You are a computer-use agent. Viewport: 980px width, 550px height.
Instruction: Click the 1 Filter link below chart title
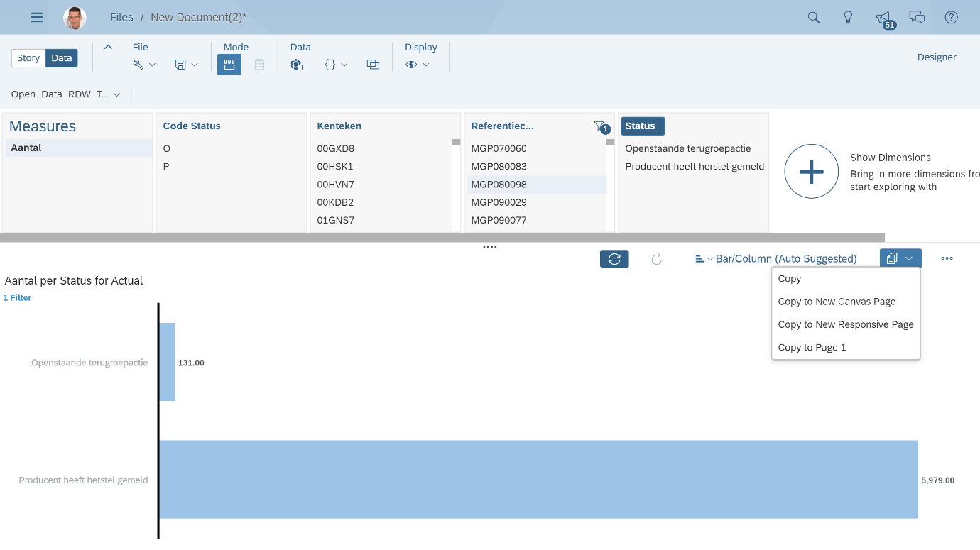click(17, 297)
